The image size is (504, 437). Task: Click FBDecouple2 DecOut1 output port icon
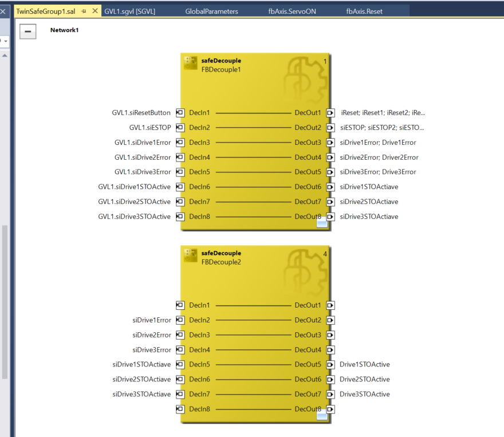pos(330,305)
